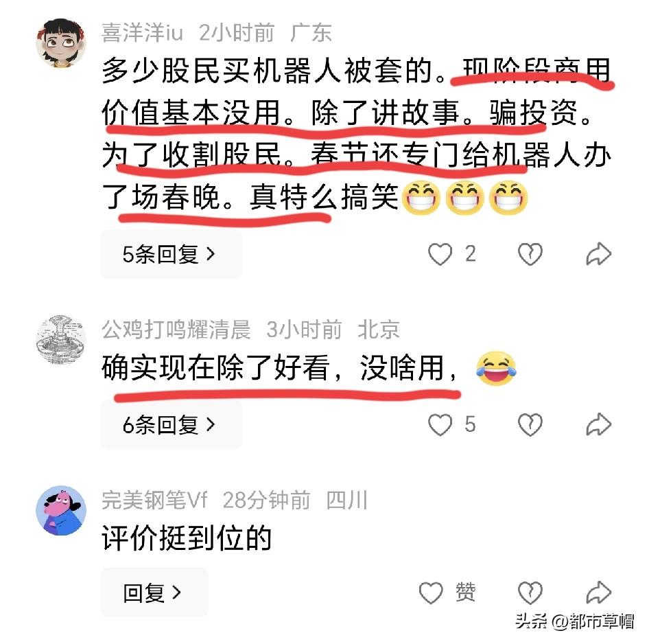Expand the 5条回复 replies
Viewport: 649px width, 644px height.
click(171, 254)
